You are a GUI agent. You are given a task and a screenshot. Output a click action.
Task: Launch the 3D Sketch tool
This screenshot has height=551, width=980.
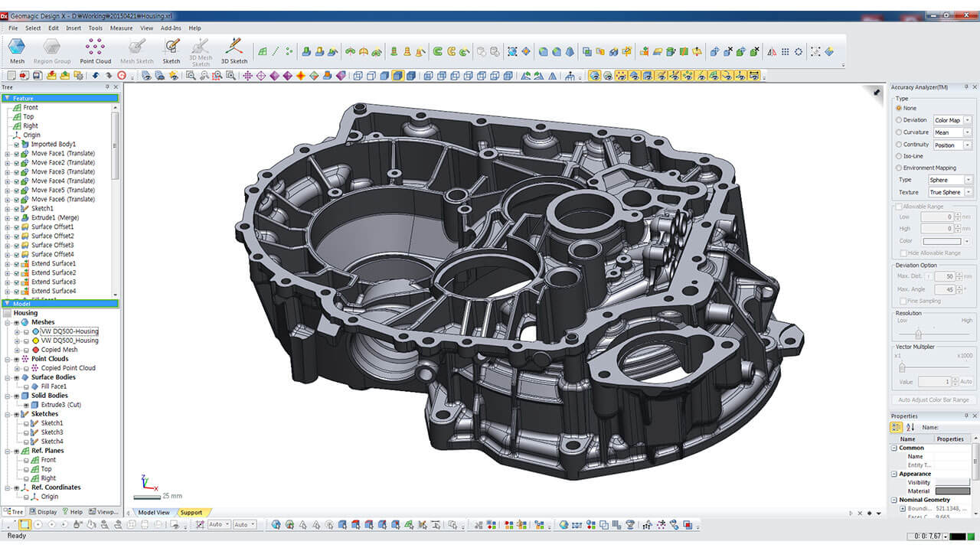pyautogui.click(x=234, y=49)
